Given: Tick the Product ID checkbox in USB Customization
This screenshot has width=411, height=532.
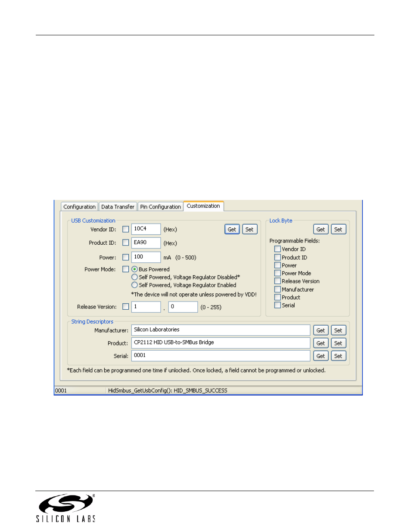Looking at the screenshot, I should click(126, 243).
